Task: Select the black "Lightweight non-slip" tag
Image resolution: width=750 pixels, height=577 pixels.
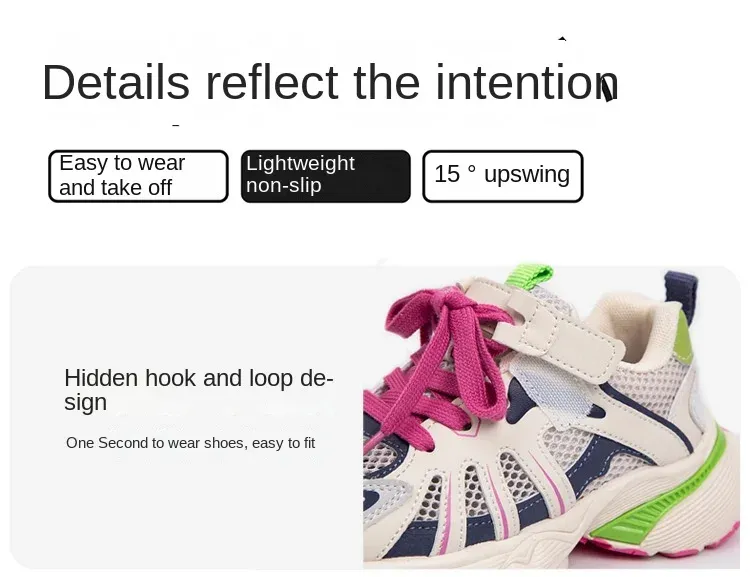Action: pos(325,176)
